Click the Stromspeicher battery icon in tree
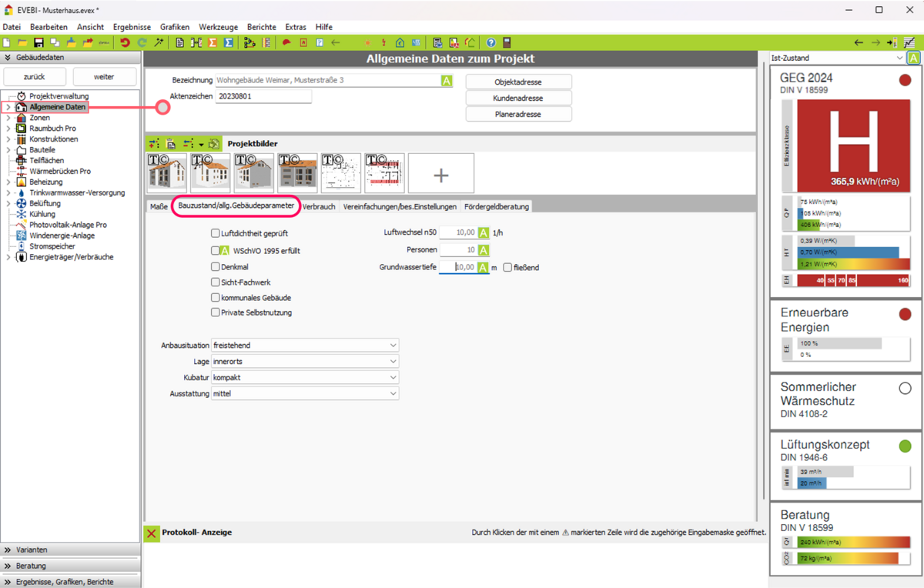This screenshot has width=924, height=588. coord(22,246)
